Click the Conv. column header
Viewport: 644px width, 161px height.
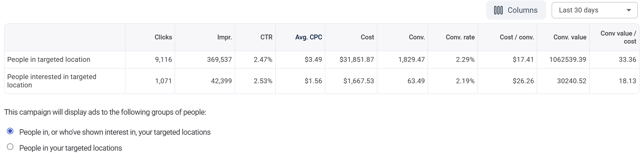click(417, 37)
